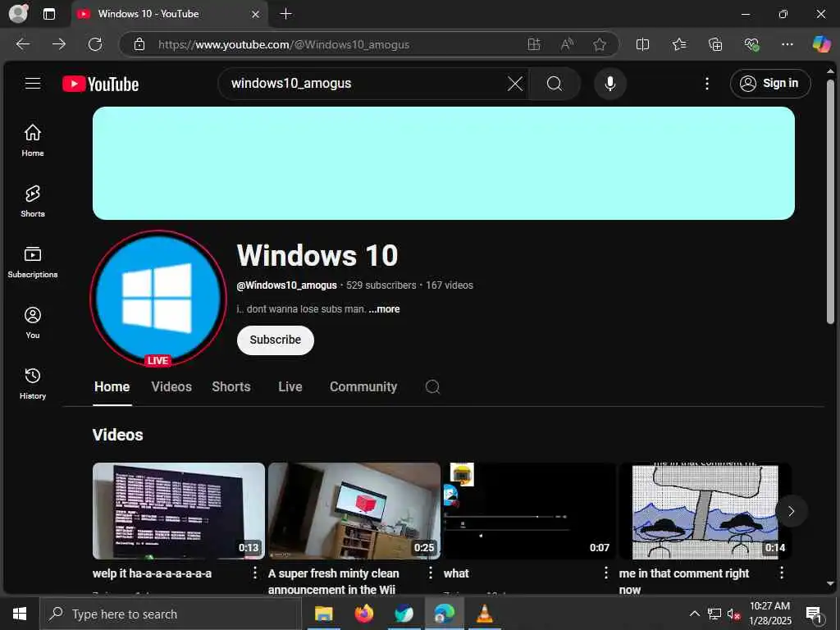Search within channel using magnifier icon
The width and height of the screenshot is (840, 630).
click(x=432, y=387)
